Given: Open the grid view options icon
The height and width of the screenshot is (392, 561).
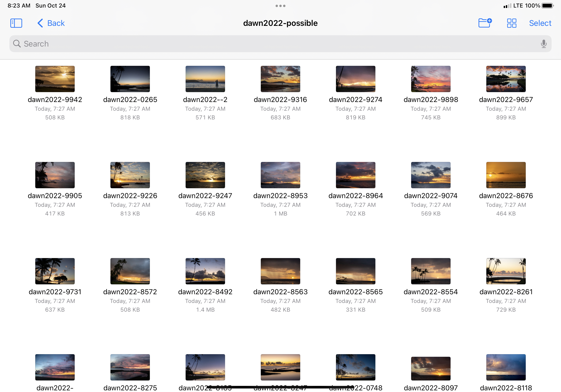Looking at the screenshot, I should pyautogui.click(x=511, y=23).
